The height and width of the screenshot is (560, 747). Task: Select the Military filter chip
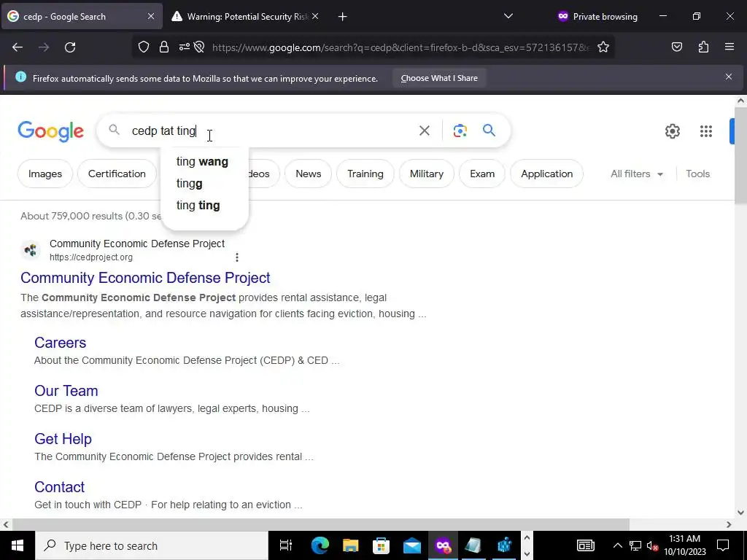pos(426,174)
